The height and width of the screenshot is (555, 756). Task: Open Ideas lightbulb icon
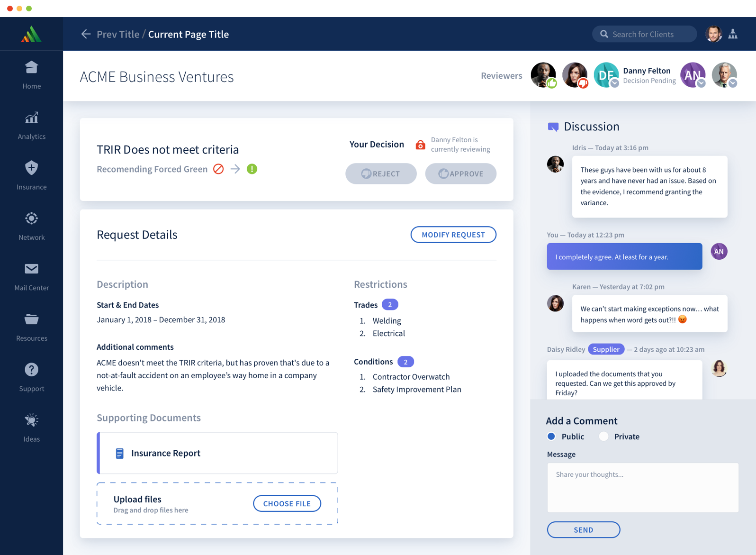click(x=31, y=420)
